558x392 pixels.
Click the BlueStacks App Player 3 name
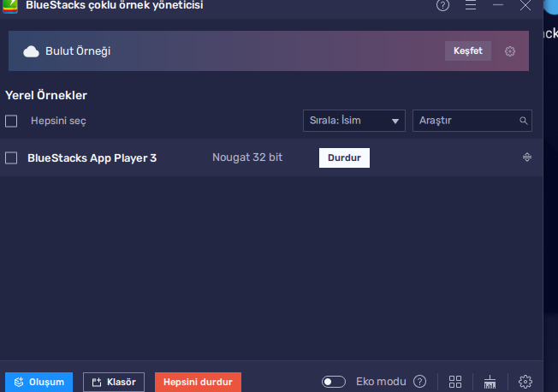pyautogui.click(x=92, y=158)
